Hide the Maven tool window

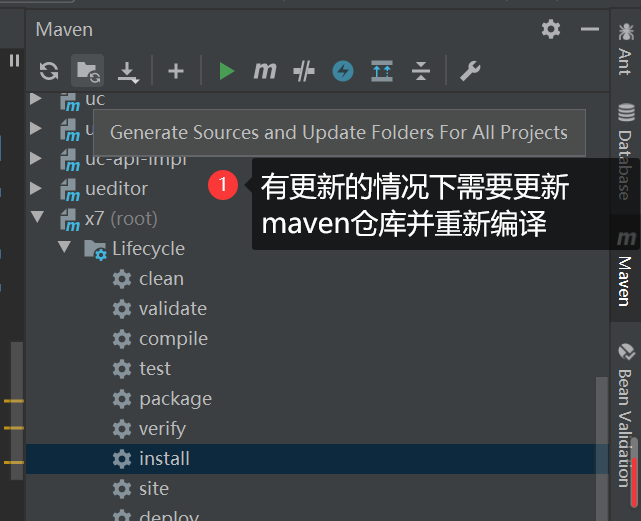(x=589, y=29)
